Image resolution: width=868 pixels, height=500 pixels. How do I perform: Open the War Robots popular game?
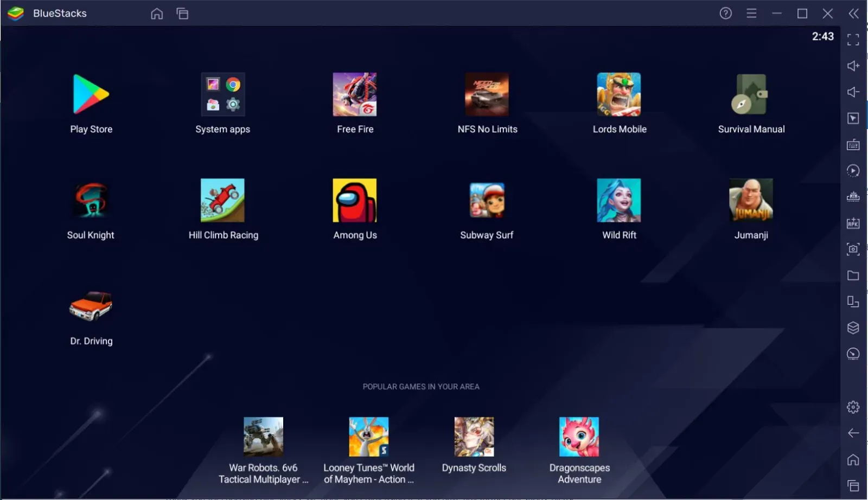coord(263,437)
